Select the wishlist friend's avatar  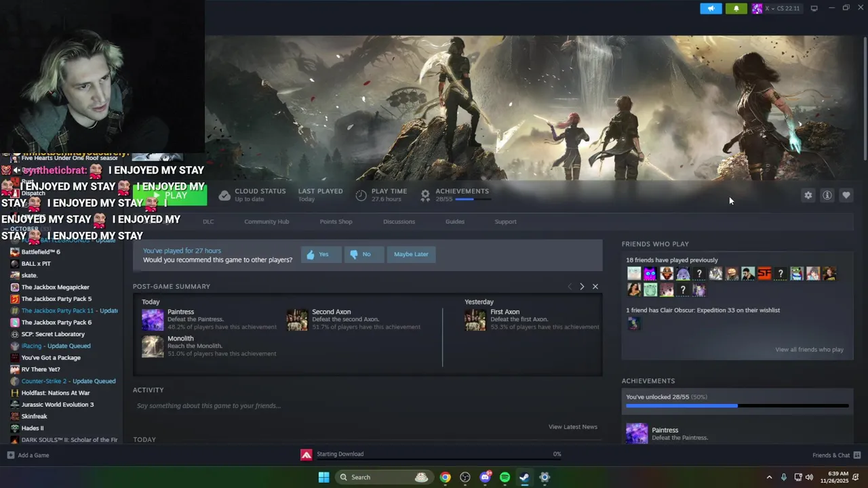633,324
